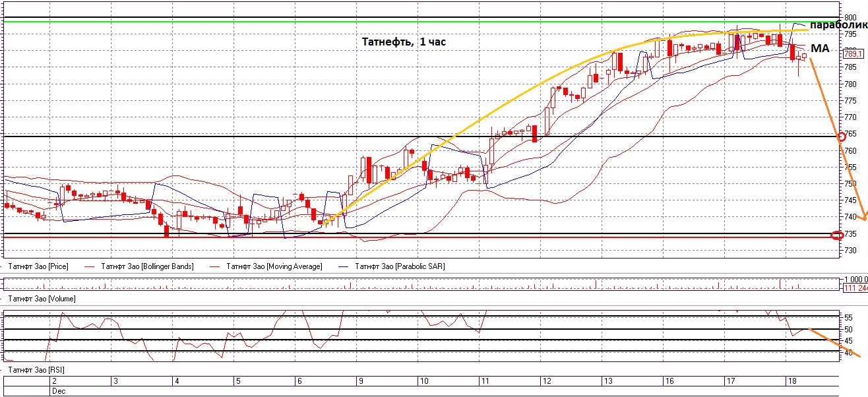Select date 6 on the time axis
The height and width of the screenshot is (397, 868).
299,381
